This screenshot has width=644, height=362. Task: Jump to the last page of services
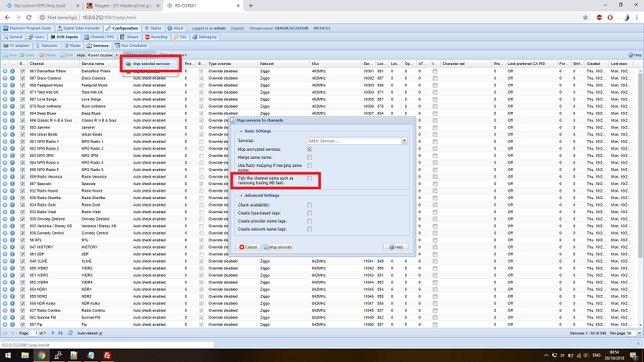pos(60,333)
